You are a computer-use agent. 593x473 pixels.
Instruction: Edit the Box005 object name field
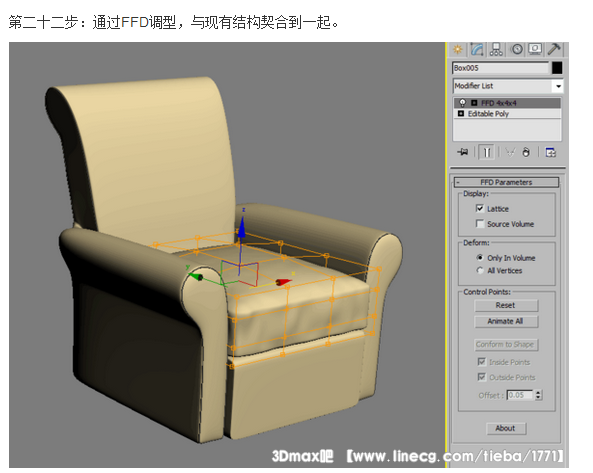tap(500, 68)
